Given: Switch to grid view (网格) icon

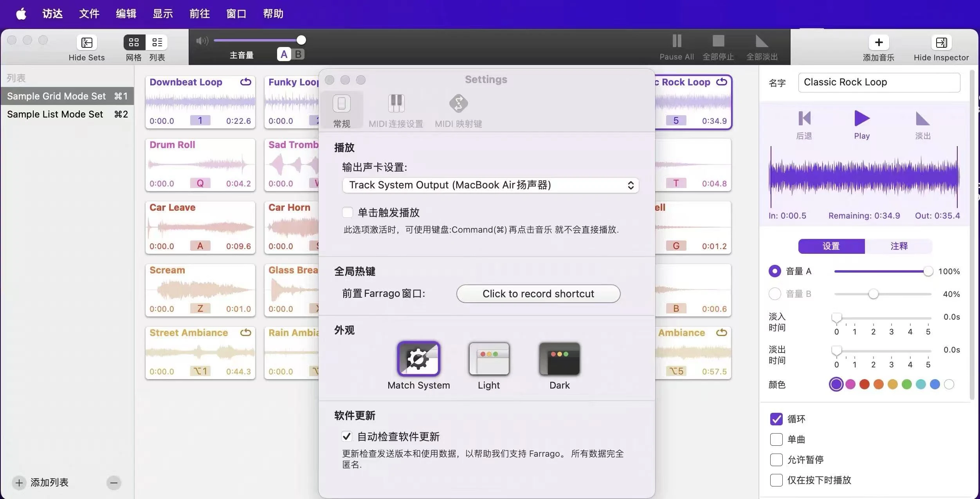Looking at the screenshot, I should tap(134, 42).
